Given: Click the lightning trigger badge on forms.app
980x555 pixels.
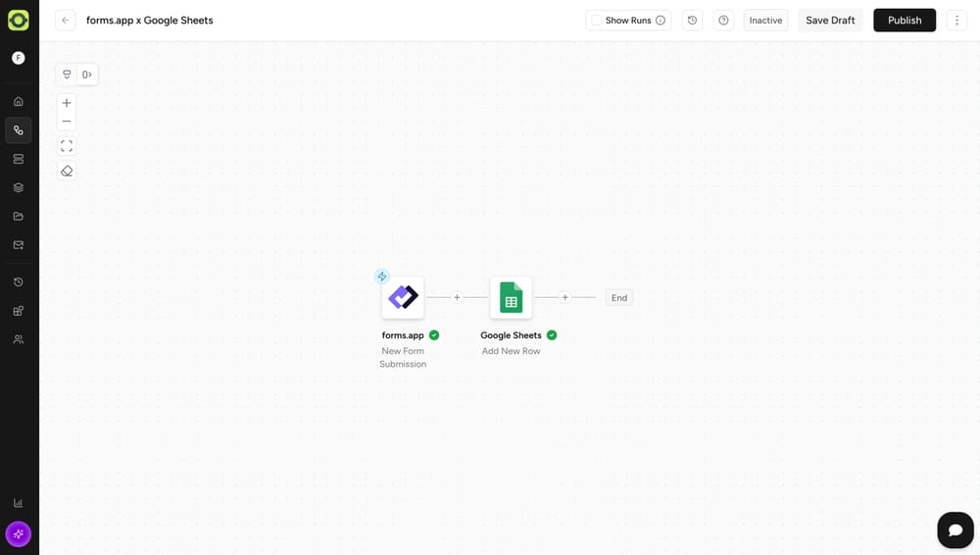Looking at the screenshot, I should click(x=382, y=277).
